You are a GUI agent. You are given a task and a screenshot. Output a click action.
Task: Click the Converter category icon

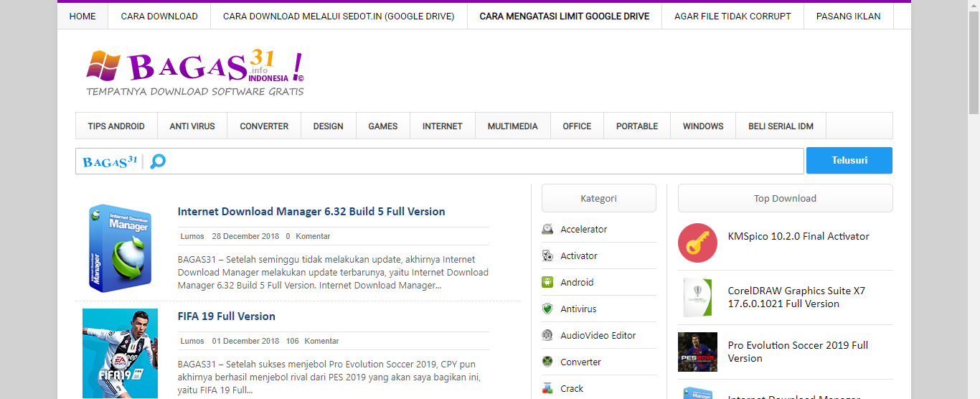547,362
